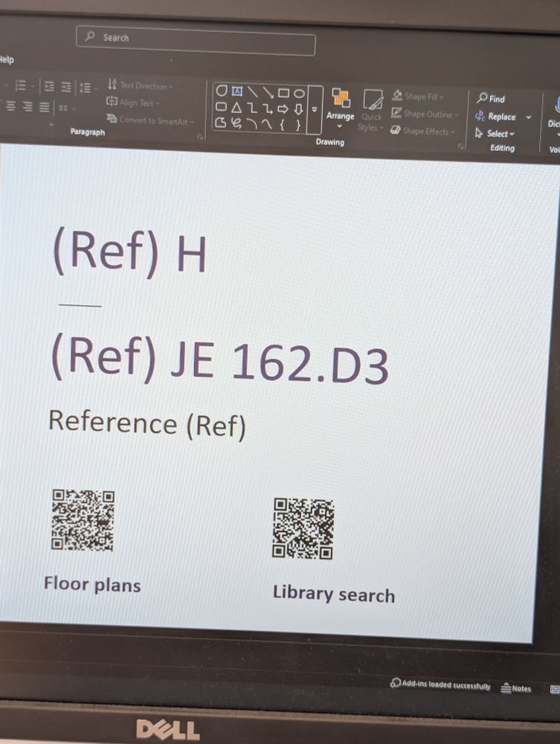Select the Rectangle shape

point(283,92)
